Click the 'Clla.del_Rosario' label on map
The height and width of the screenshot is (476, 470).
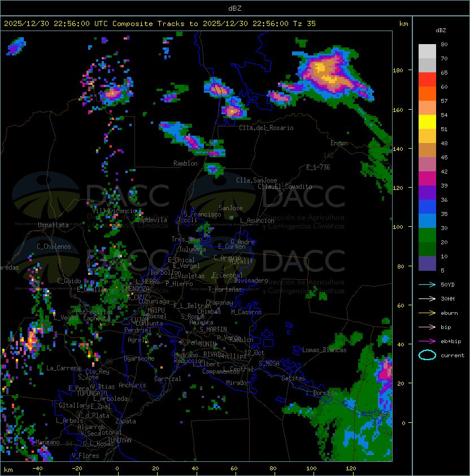[x=266, y=128]
